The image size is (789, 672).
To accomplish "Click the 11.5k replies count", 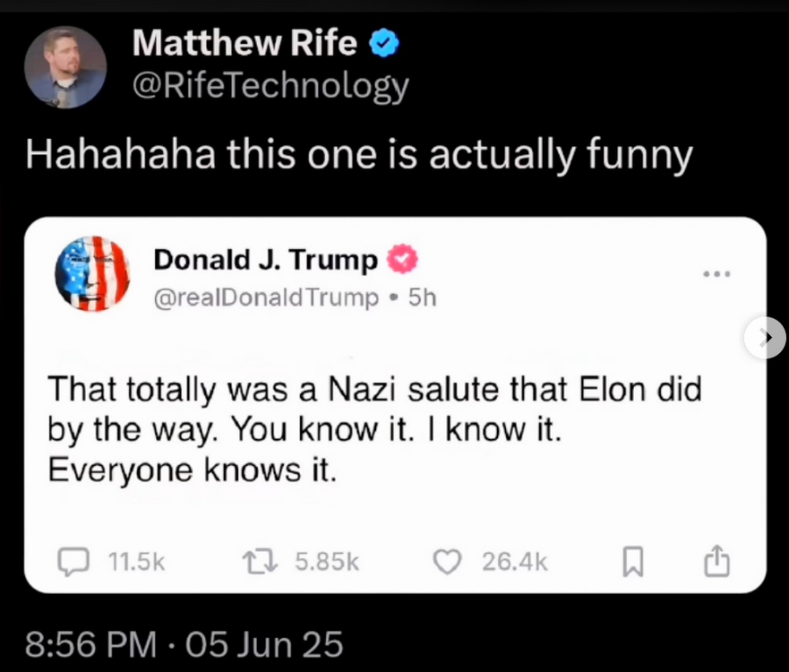I will click(x=136, y=561).
